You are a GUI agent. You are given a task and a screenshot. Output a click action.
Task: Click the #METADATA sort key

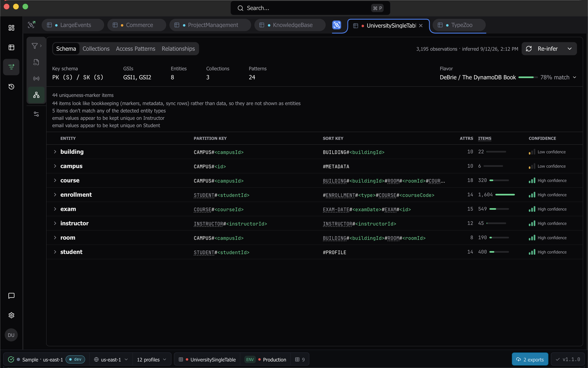coord(336,166)
